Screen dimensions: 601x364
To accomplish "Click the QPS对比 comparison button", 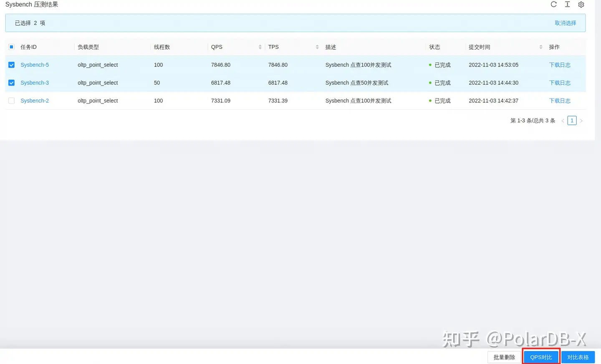I will tap(541, 357).
